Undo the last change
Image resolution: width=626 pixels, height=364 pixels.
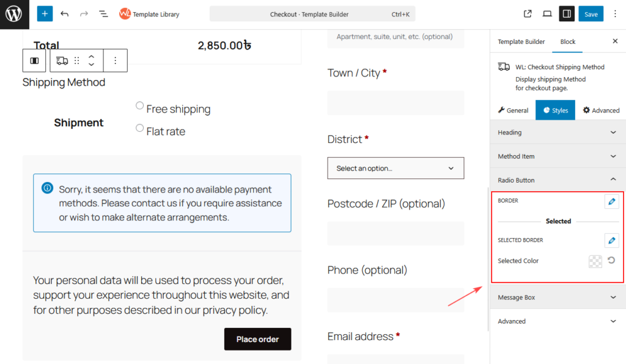[x=64, y=13]
